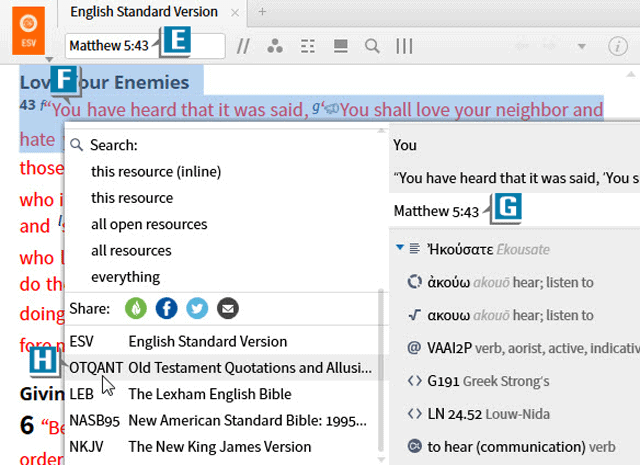Share passage on Twitter

click(x=197, y=309)
